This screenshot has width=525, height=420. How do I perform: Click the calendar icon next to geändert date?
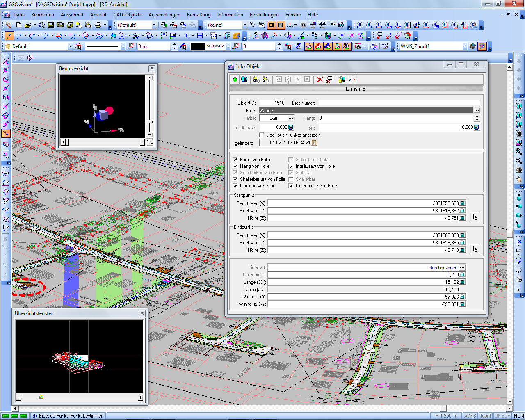[314, 143]
